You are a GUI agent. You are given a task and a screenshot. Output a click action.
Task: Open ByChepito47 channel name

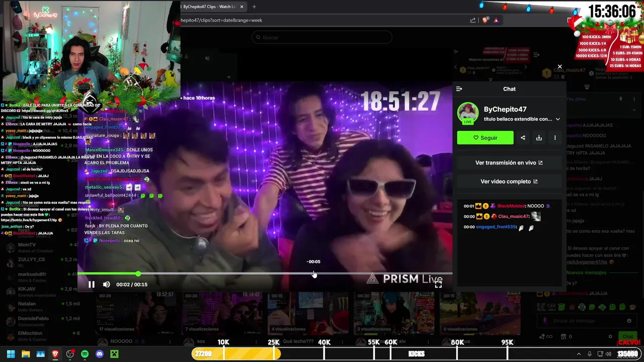click(x=505, y=109)
